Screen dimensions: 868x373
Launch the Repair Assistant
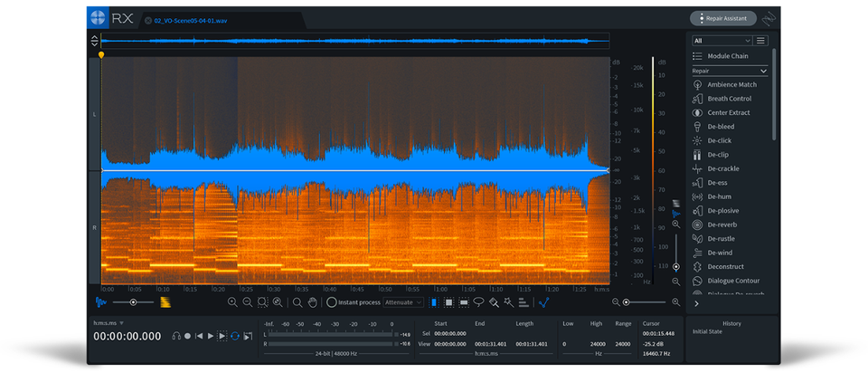coord(723,18)
